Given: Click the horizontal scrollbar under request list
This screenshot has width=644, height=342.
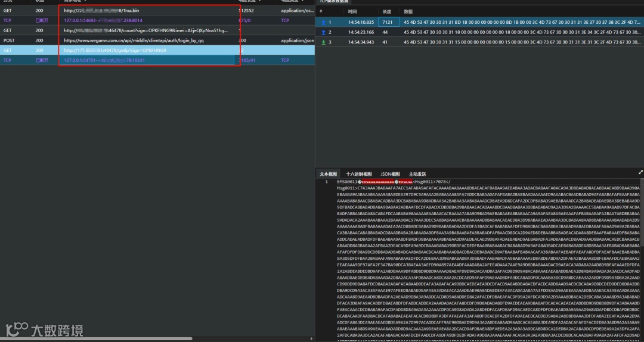Looking at the screenshot, I should pos(96,338).
